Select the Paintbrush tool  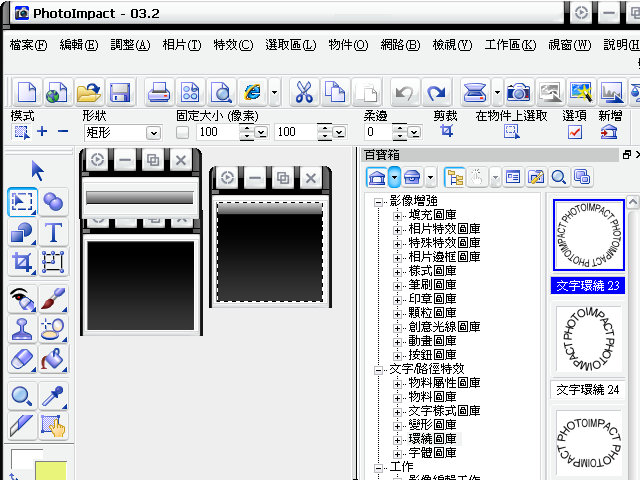pyautogui.click(x=53, y=299)
